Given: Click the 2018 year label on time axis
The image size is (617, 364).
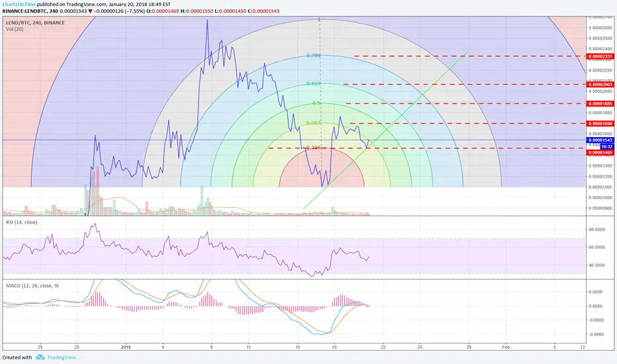Looking at the screenshot, I should click(x=126, y=347).
